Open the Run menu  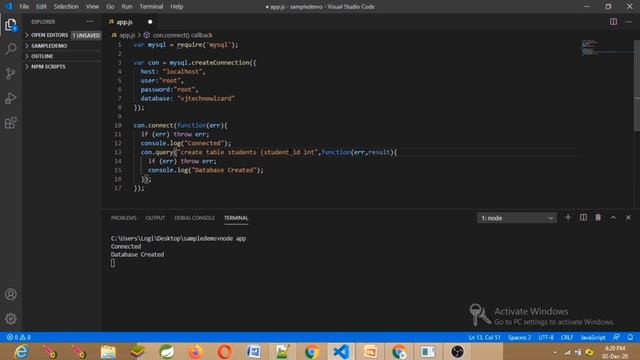(x=127, y=7)
